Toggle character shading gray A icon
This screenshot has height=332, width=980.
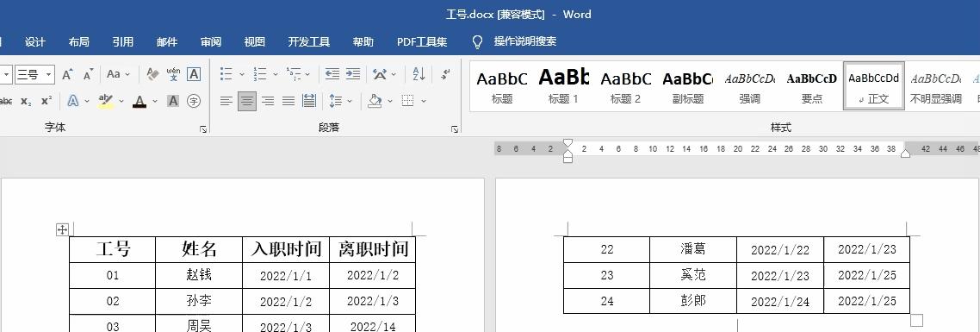coord(173,101)
